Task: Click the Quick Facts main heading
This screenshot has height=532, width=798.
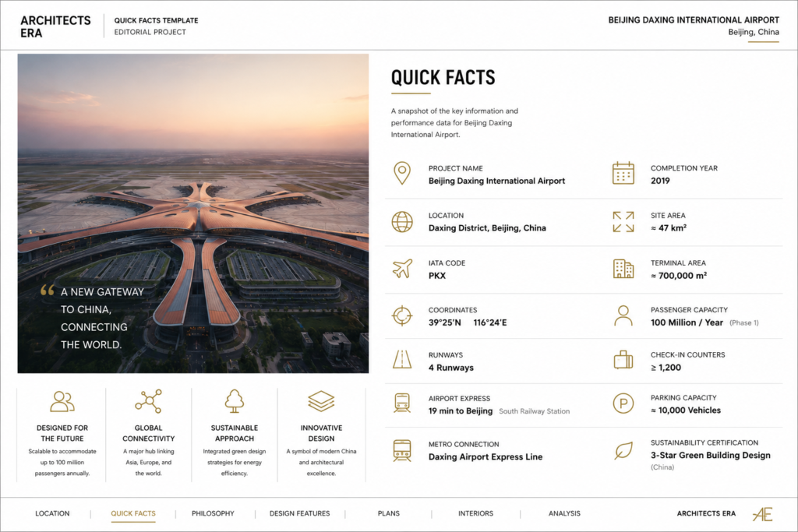Action: (443, 77)
